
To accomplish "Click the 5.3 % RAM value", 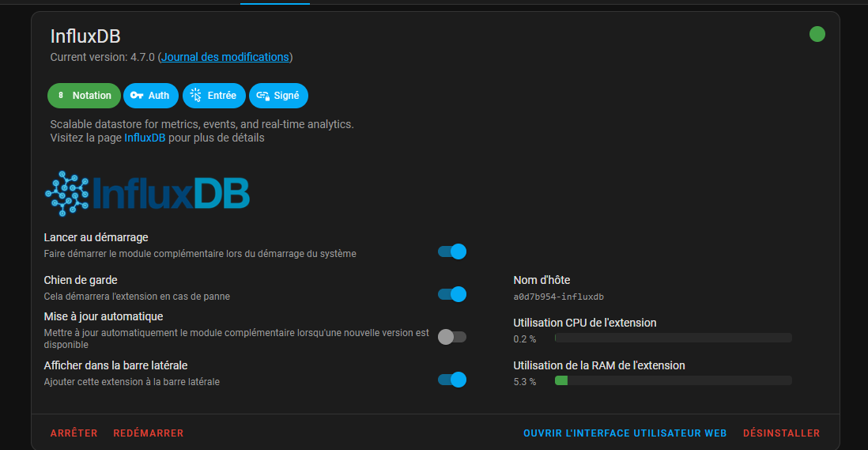I will [x=525, y=382].
